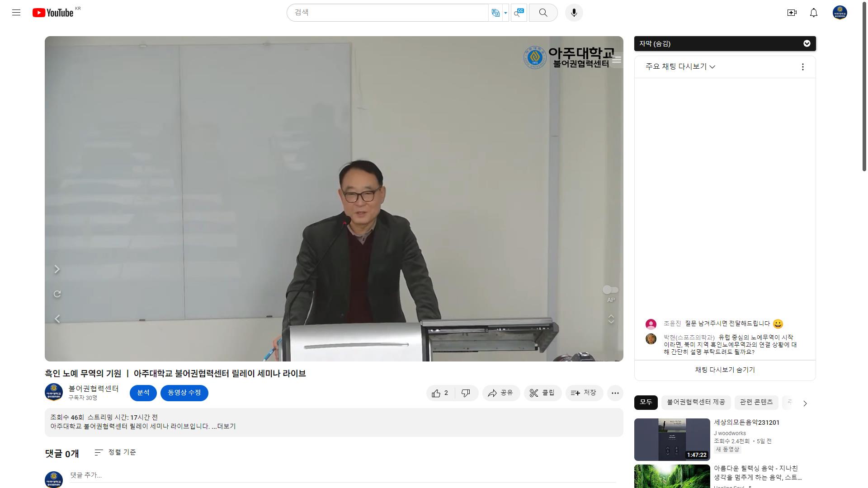Click the CC subtitle search icon
The height and width of the screenshot is (488, 868).
(x=519, y=13)
